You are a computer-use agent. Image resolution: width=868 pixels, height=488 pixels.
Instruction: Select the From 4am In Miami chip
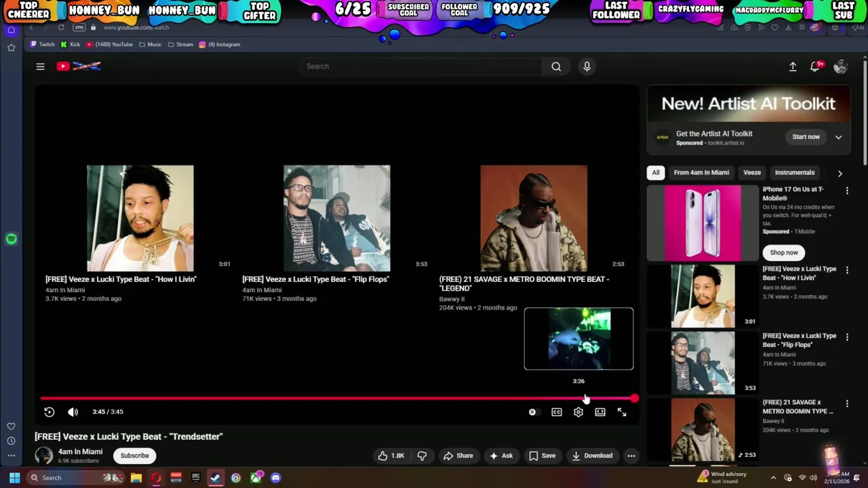tap(701, 173)
